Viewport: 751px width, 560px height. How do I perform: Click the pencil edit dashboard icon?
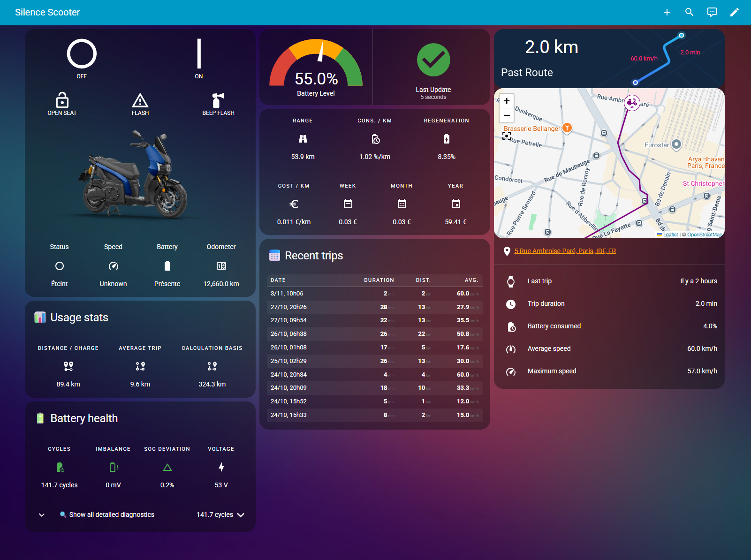tap(734, 12)
